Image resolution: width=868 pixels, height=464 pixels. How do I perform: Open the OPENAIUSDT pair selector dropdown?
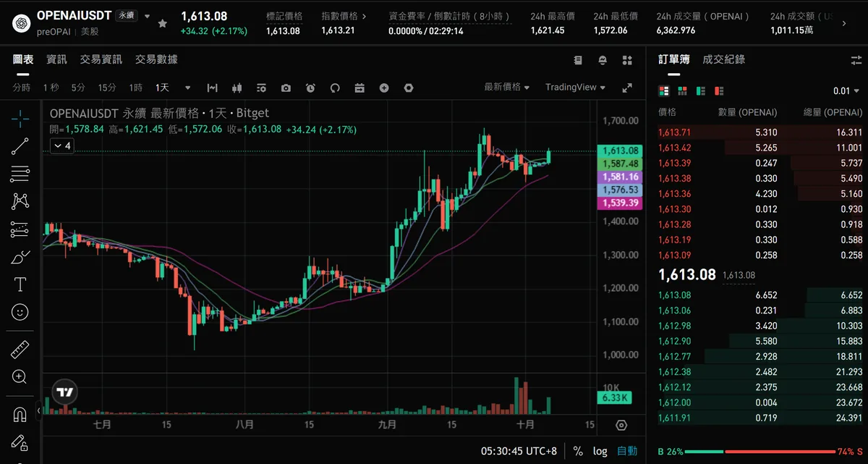(148, 16)
